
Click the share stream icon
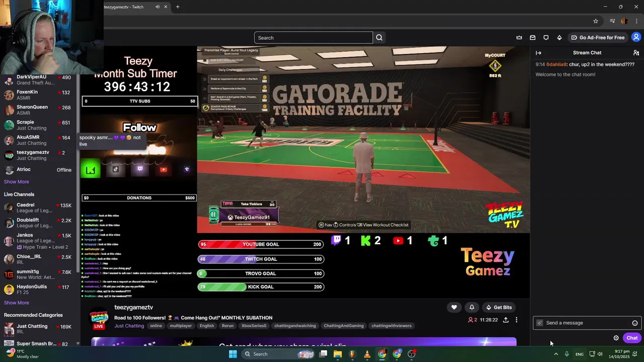[506, 320]
